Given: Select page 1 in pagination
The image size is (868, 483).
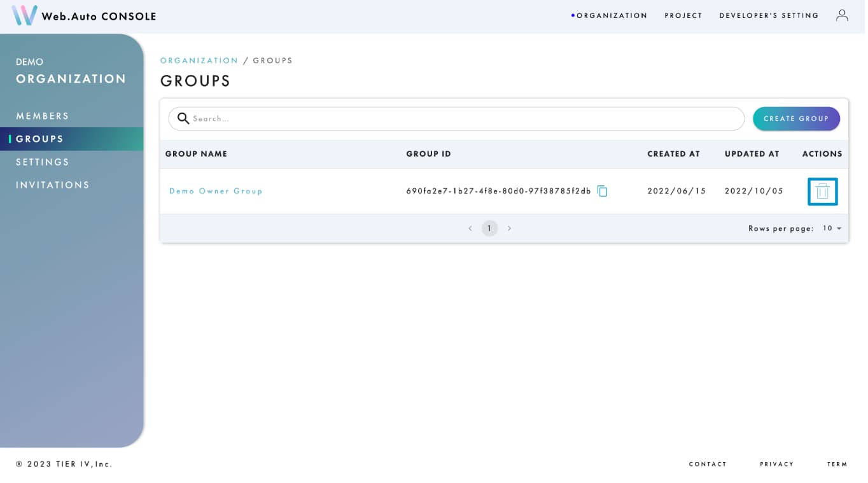Looking at the screenshot, I should tap(489, 228).
